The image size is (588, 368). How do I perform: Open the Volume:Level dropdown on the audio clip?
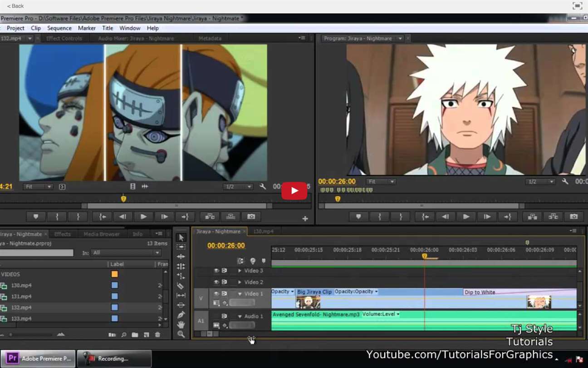pyautogui.click(x=381, y=314)
